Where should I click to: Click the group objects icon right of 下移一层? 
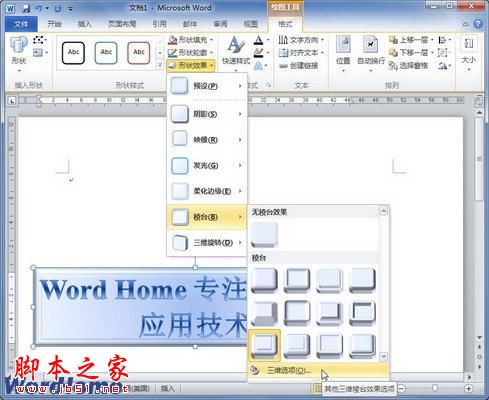coord(442,53)
